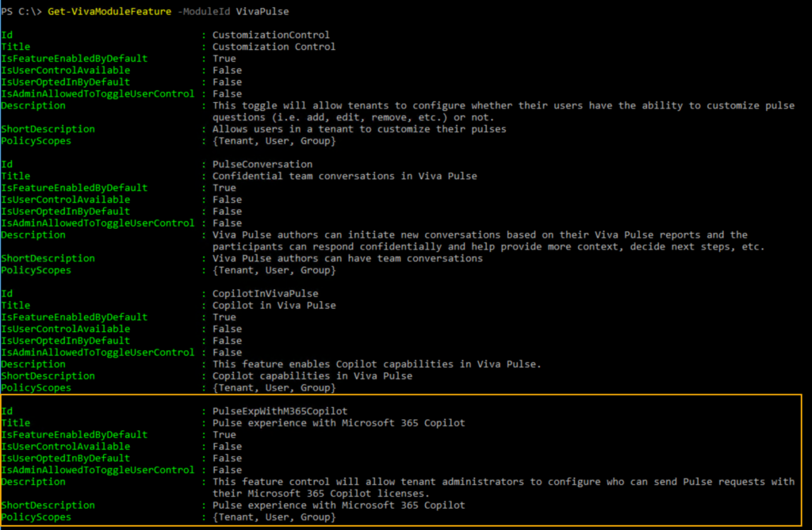Click PolicyScopes value of PulseConversation block
The height and width of the screenshot is (530, 812).
tap(274, 270)
